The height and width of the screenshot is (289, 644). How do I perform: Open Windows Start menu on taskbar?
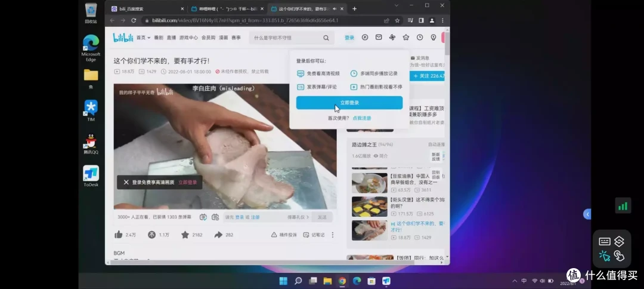(x=283, y=281)
